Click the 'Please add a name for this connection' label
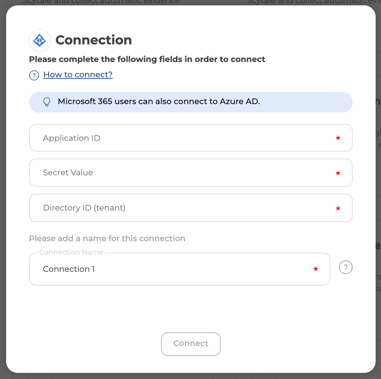 107,238
